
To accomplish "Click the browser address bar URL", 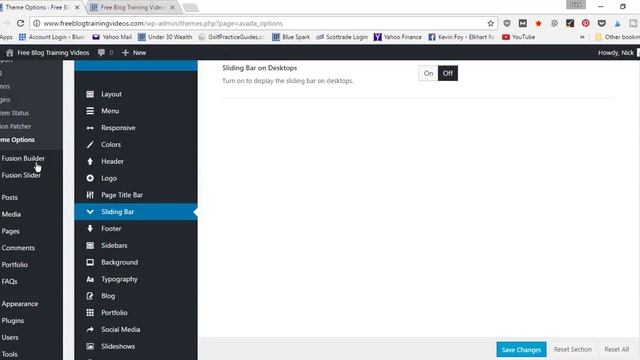I will pos(163,23).
